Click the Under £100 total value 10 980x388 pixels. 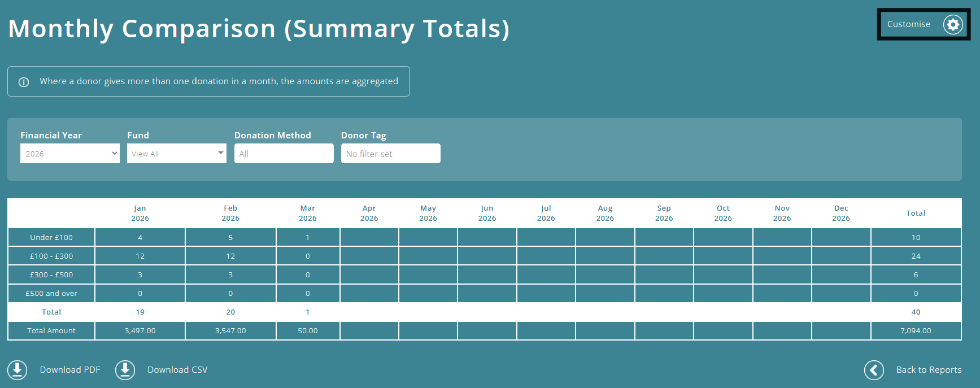point(916,238)
